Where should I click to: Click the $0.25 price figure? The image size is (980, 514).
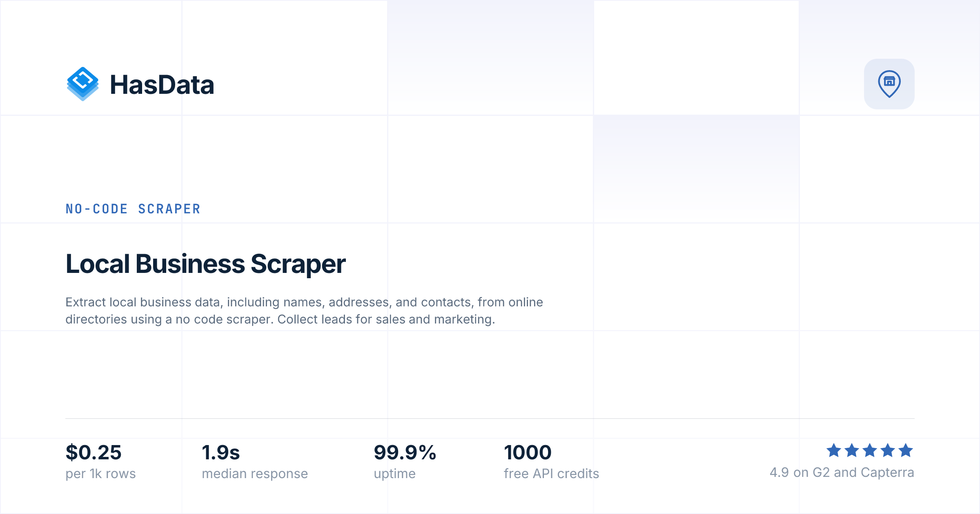coord(94,452)
